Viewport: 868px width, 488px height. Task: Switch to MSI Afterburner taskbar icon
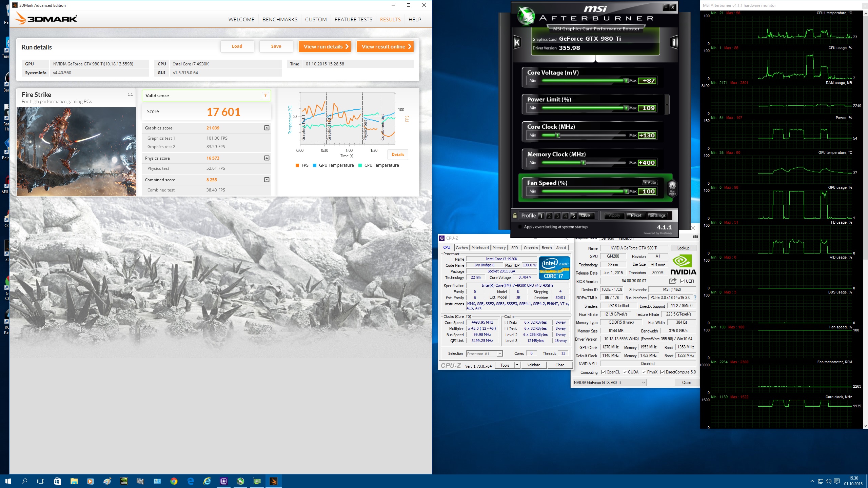pyautogui.click(x=240, y=481)
